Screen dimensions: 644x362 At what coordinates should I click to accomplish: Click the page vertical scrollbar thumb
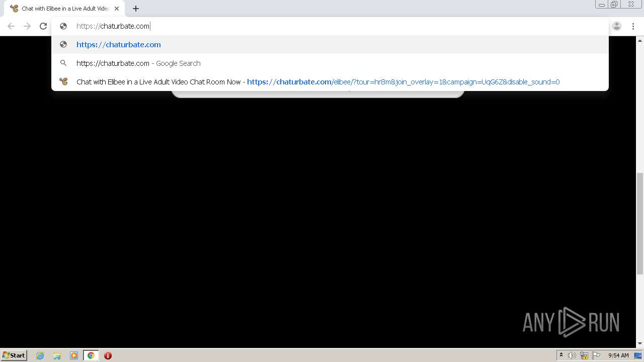[x=640, y=224]
